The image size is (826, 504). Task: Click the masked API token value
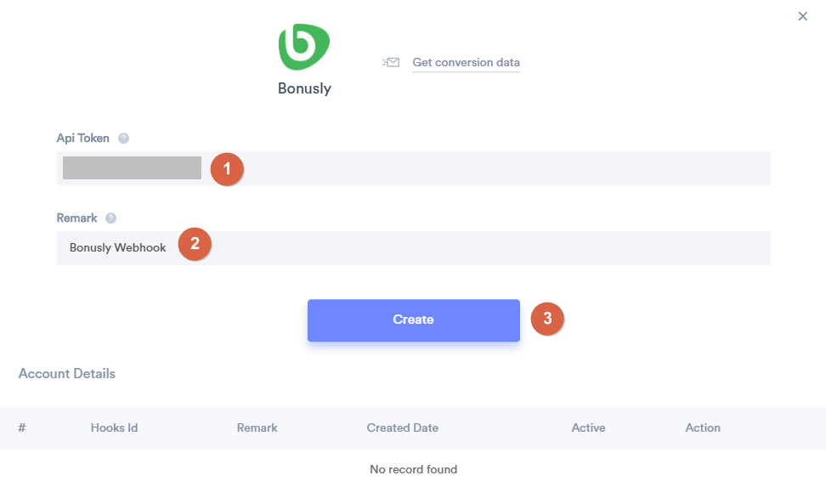tap(131, 167)
